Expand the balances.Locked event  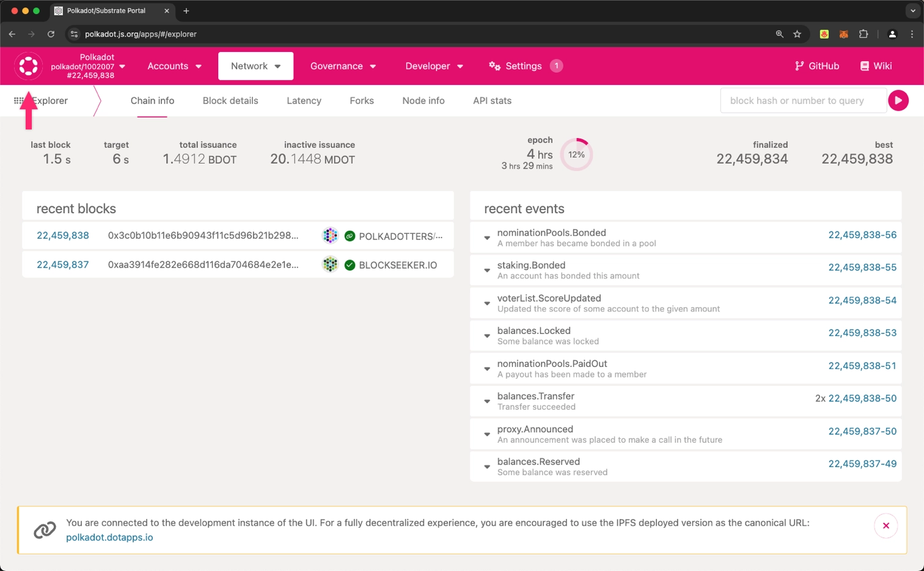487,335
